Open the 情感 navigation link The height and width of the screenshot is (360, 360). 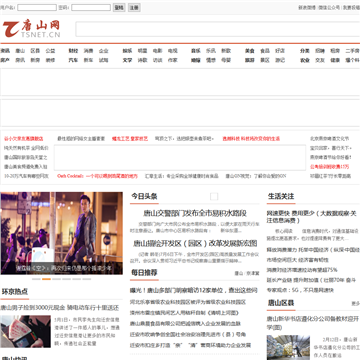211,60
